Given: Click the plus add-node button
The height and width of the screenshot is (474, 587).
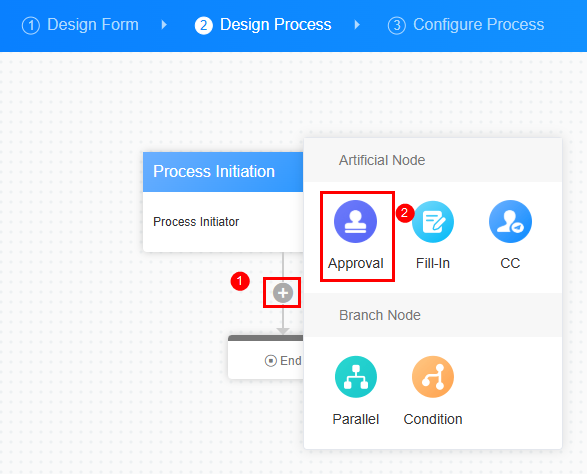Looking at the screenshot, I should (283, 293).
